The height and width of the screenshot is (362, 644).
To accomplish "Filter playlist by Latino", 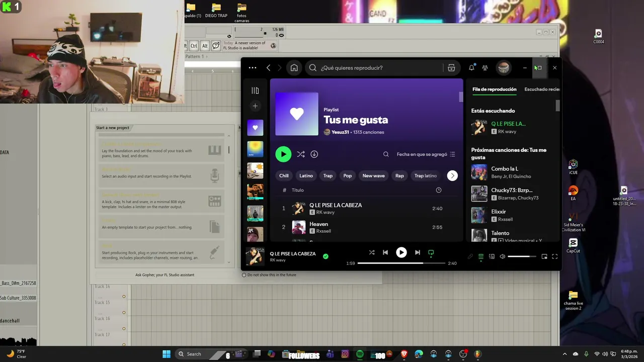I will coord(306,175).
